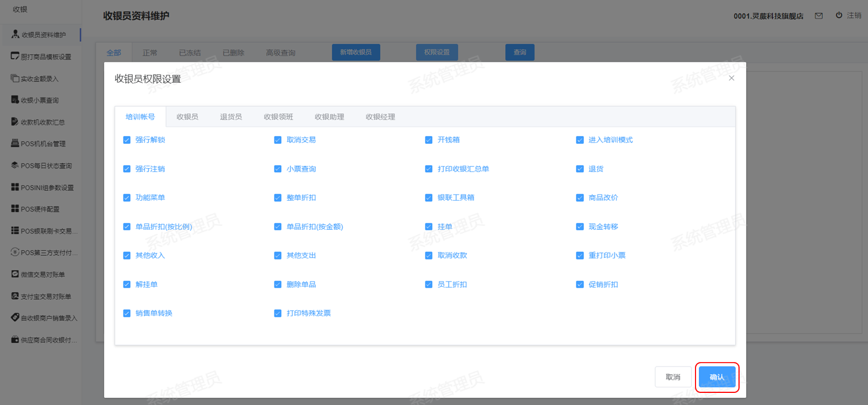868x405 pixels.
Task: Switch to the 收银员 tab
Action: coord(187,117)
